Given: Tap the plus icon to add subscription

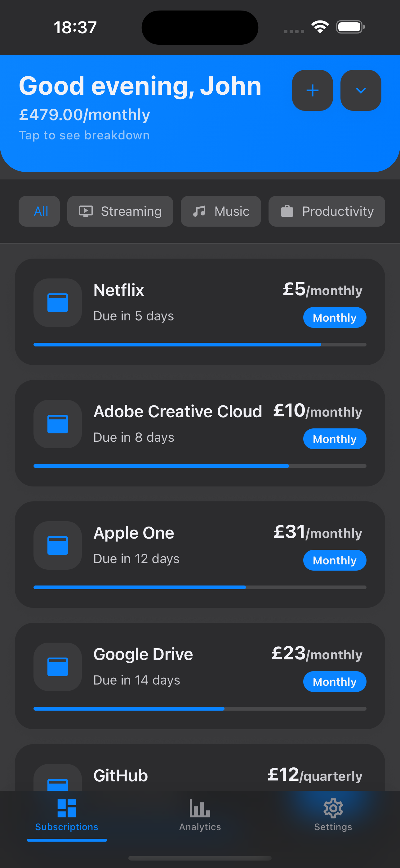Looking at the screenshot, I should pos(312,90).
